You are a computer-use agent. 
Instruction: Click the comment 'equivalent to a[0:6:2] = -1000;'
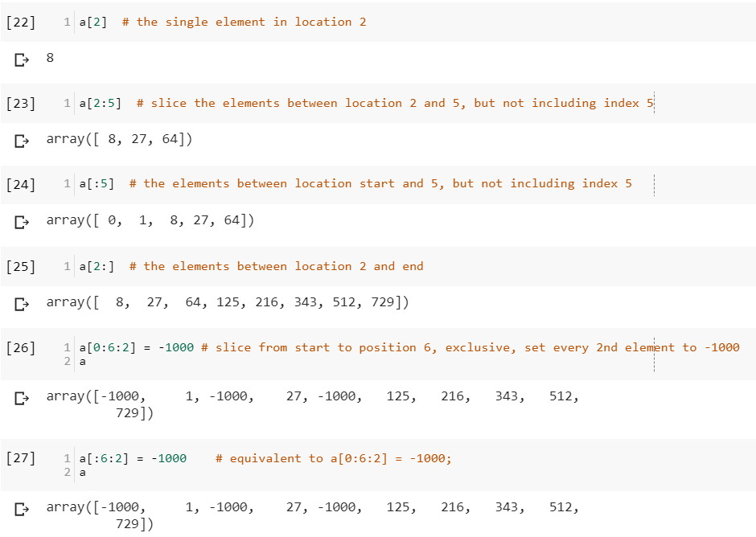pos(334,459)
